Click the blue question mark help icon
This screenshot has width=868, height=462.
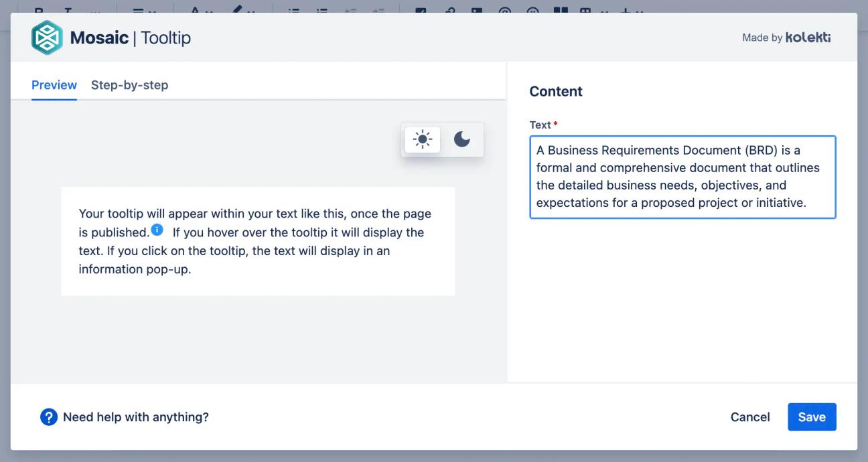click(49, 417)
